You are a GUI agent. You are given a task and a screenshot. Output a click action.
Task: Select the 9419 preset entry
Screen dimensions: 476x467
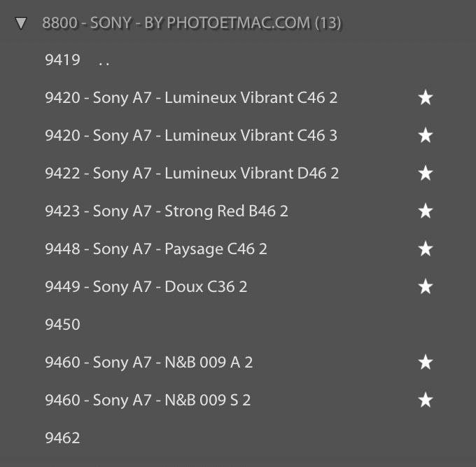tap(62, 60)
